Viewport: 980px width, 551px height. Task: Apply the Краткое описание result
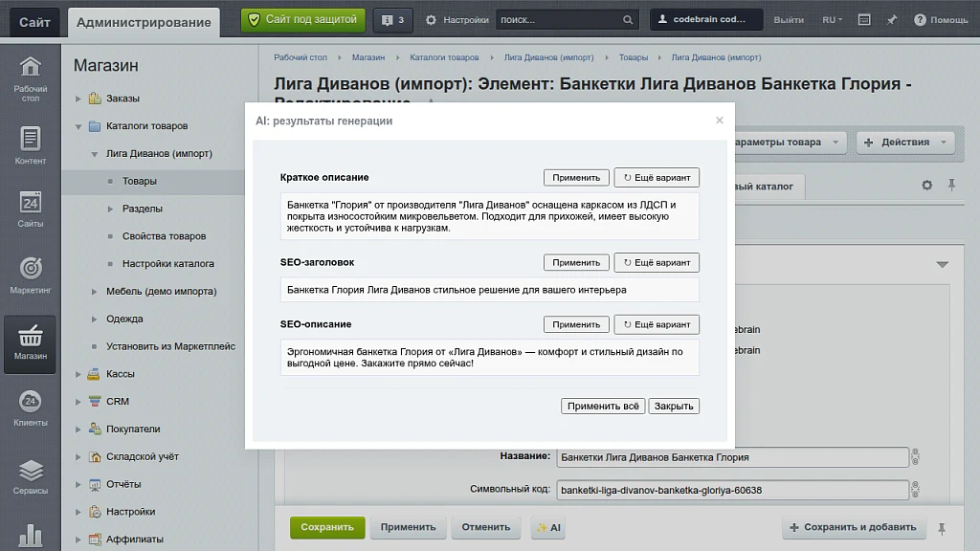[575, 177]
